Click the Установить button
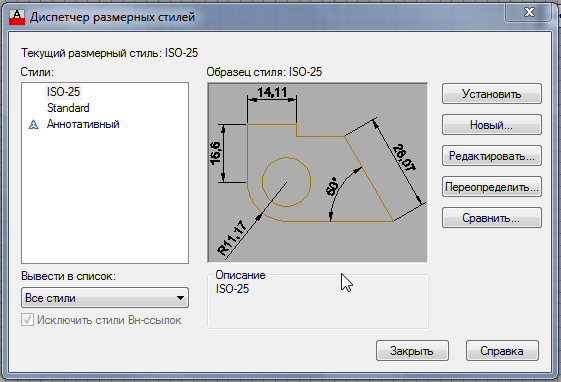 pos(492,94)
